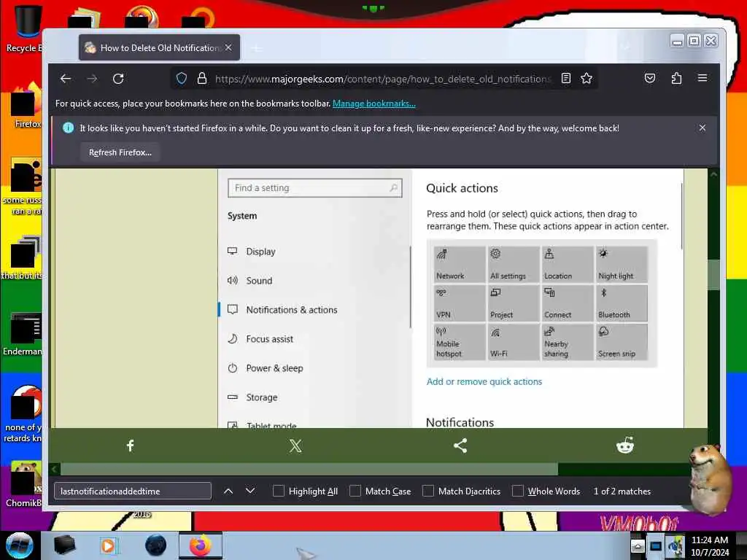Share article on Facebook
This screenshot has height=560, width=747.
[131, 446]
